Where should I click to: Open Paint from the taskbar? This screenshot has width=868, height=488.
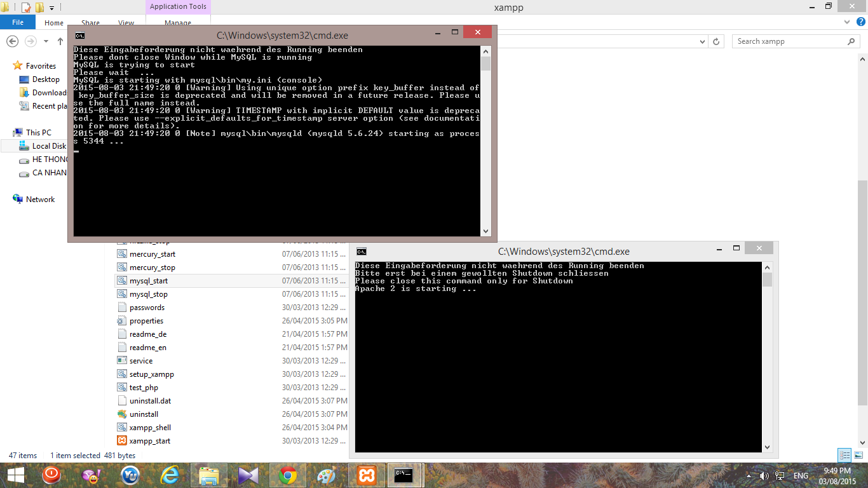pos(327,475)
